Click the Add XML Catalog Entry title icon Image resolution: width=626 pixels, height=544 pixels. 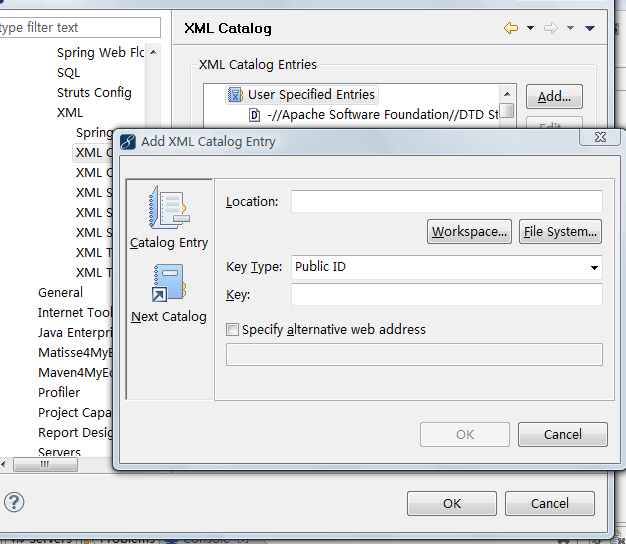pos(128,142)
